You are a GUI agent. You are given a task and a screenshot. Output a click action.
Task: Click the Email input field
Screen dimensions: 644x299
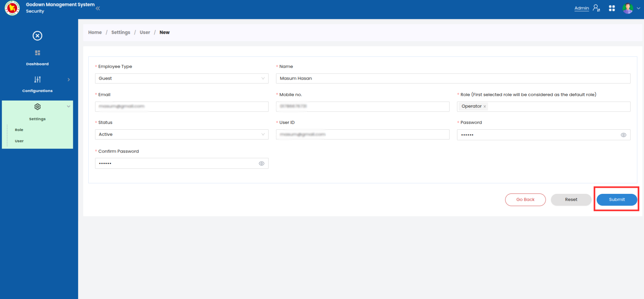(182, 106)
